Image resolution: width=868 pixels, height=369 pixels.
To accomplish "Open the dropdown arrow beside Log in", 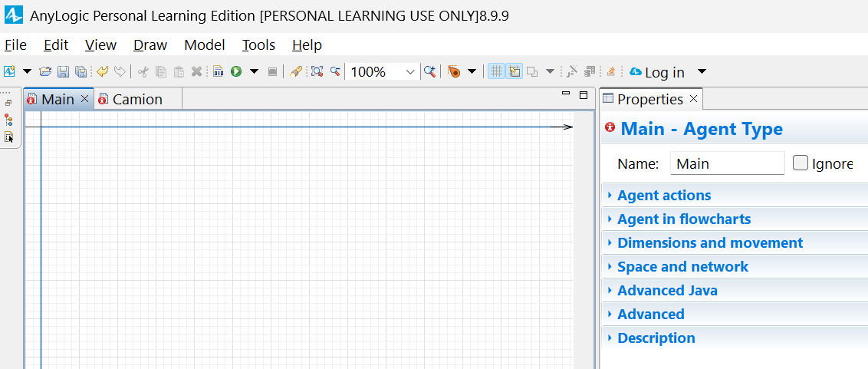I will pyautogui.click(x=702, y=71).
